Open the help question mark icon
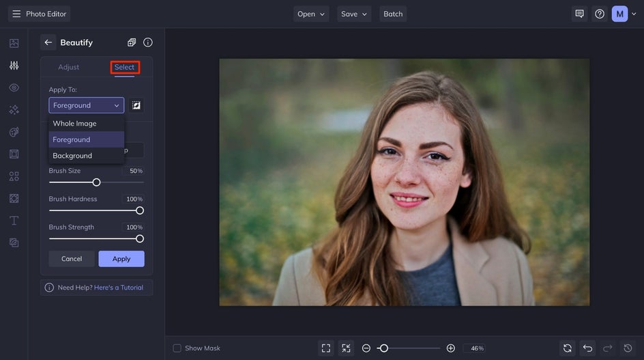Image resolution: width=644 pixels, height=360 pixels. coord(600,14)
